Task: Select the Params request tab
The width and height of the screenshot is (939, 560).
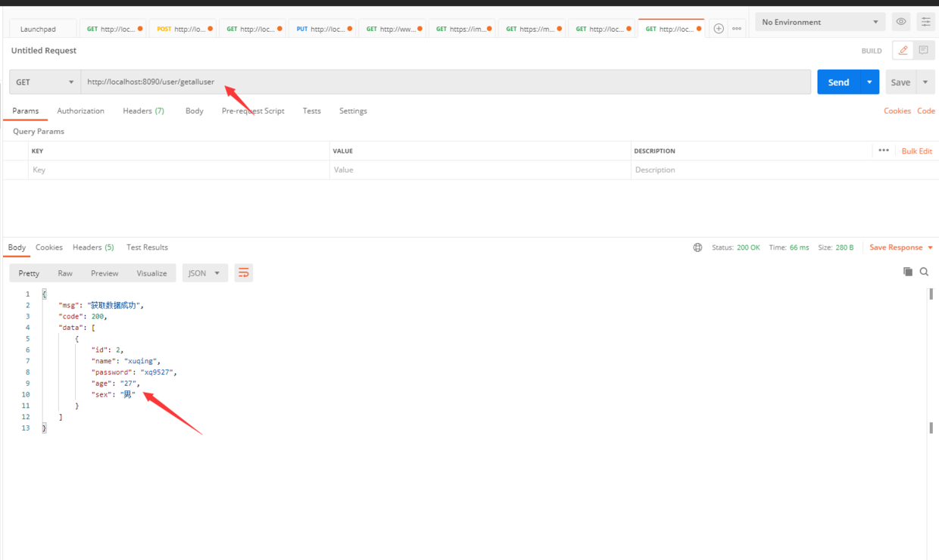Action: 25,110
